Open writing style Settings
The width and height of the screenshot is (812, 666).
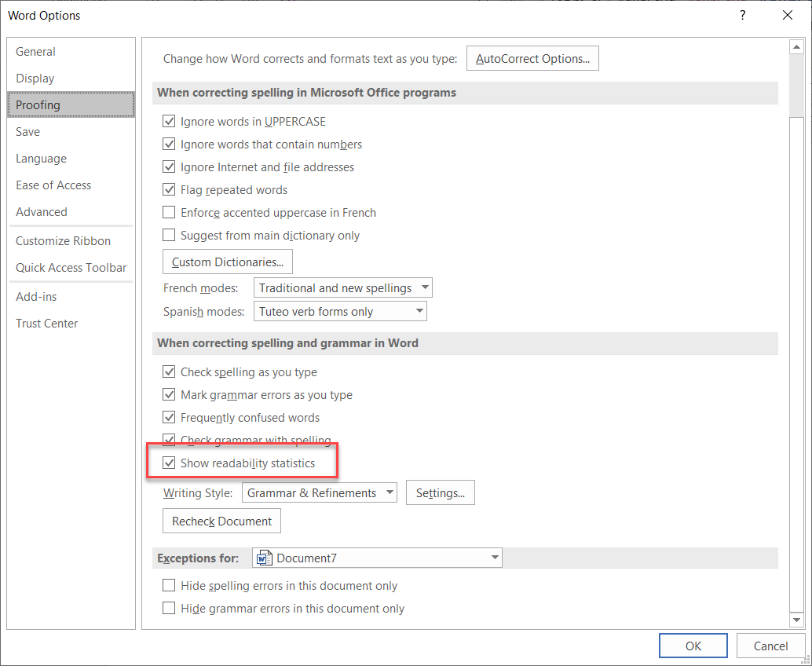pyautogui.click(x=441, y=492)
